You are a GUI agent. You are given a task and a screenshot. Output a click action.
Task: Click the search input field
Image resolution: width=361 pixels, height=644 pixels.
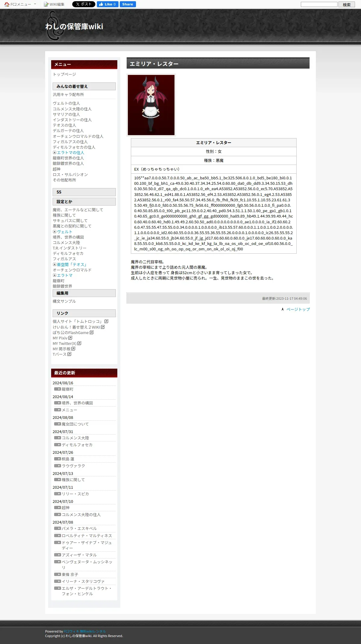pos(319,4)
